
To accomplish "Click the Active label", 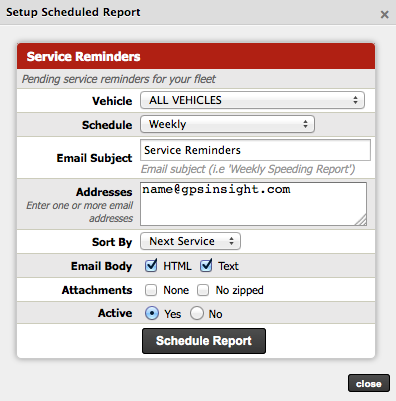I will [115, 313].
